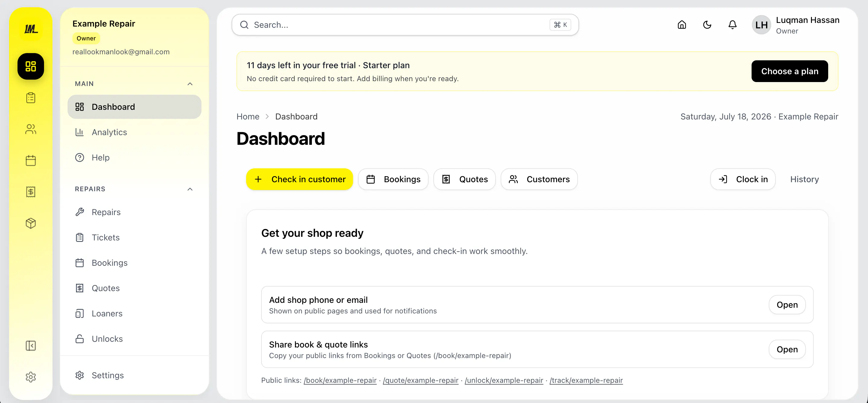Open Analytics in the sidebar
The height and width of the screenshot is (403, 868).
coord(135,132)
